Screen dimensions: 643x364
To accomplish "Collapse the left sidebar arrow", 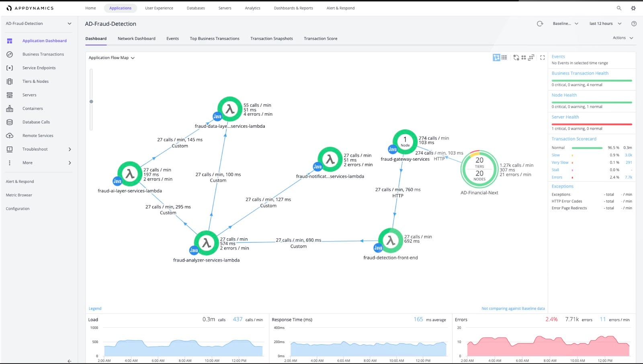I will [x=69, y=361].
